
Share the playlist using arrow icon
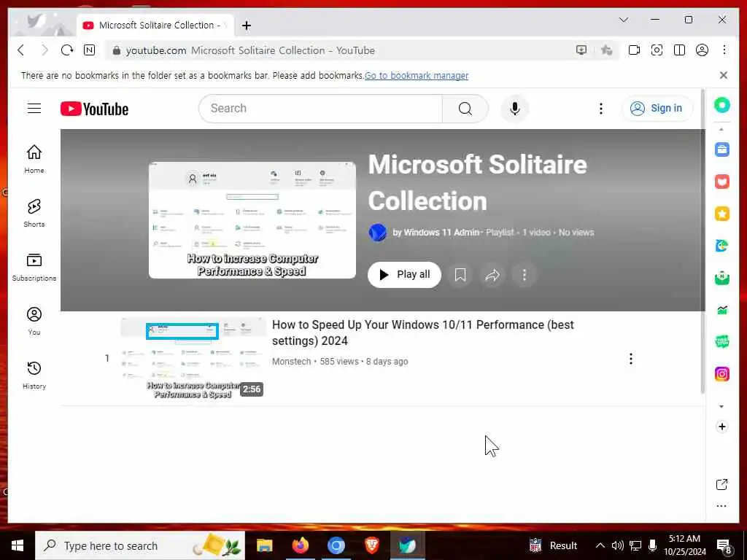(492, 275)
